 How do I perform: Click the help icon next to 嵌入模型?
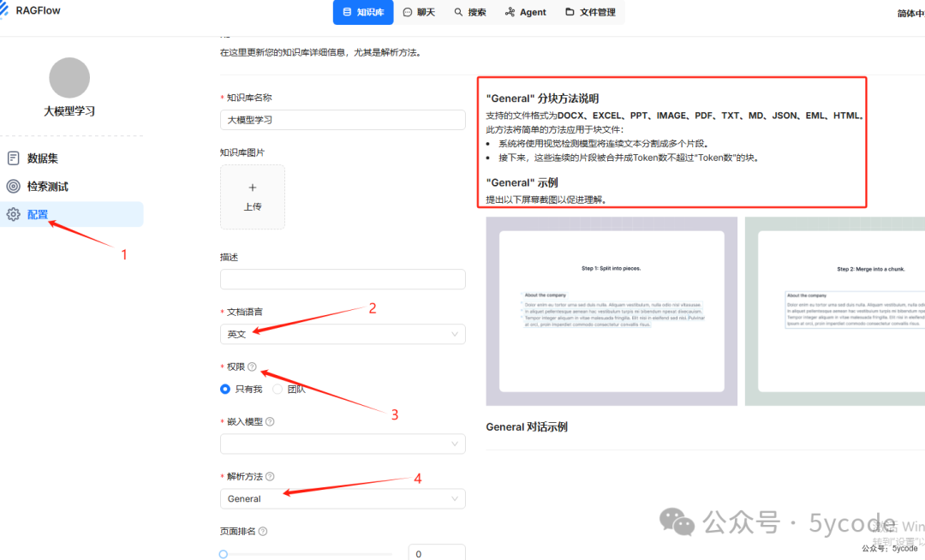coord(270,421)
